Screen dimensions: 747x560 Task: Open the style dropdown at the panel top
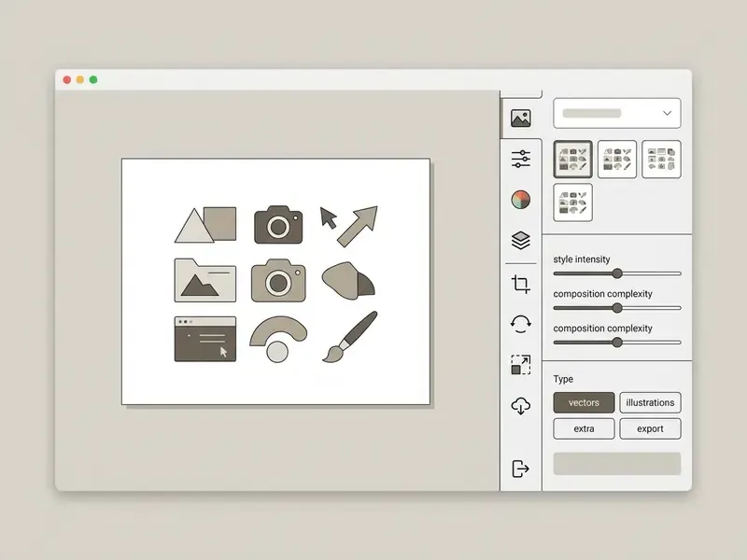tap(617, 113)
